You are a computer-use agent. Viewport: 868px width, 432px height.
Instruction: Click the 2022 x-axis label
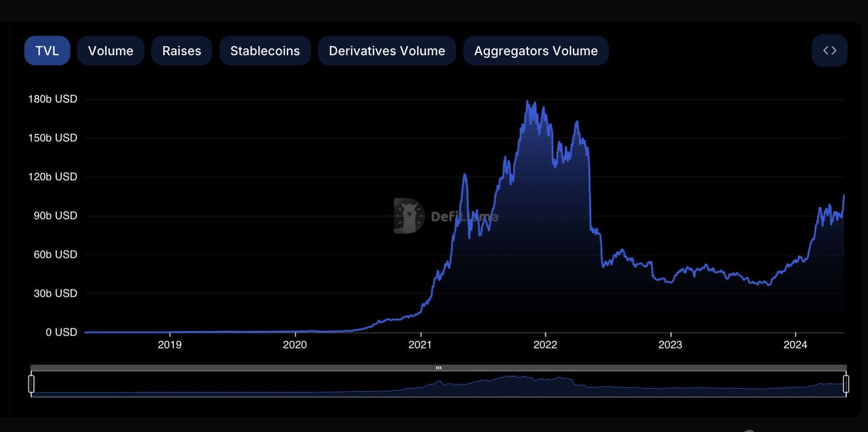545,345
